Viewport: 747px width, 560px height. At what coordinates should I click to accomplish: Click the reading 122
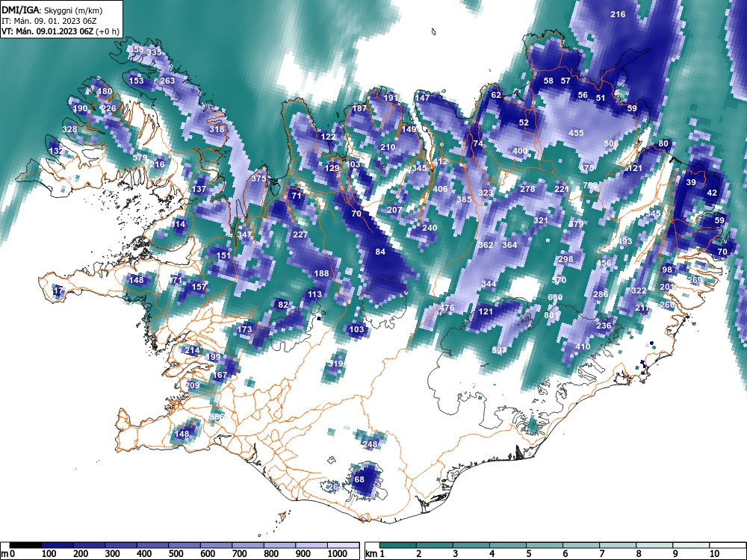click(328, 137)
